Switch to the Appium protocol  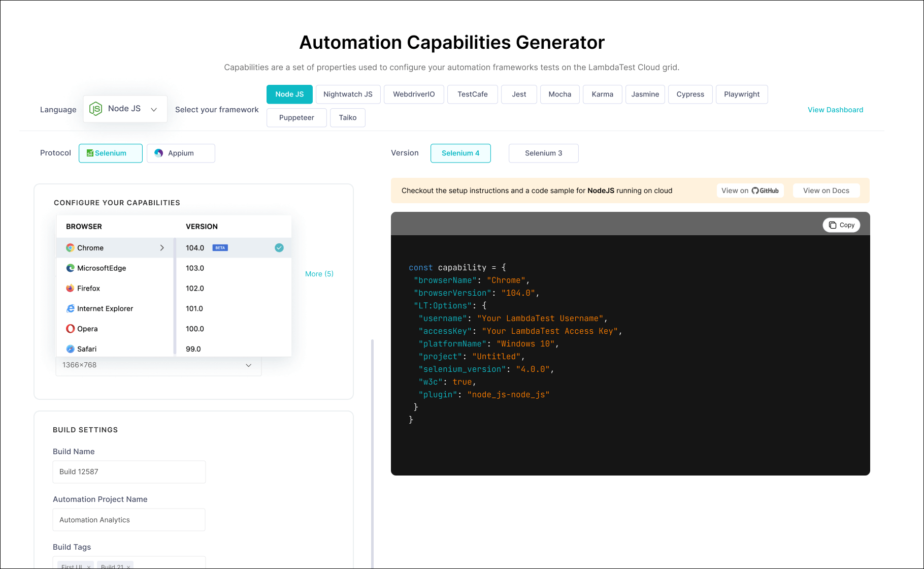181,153
